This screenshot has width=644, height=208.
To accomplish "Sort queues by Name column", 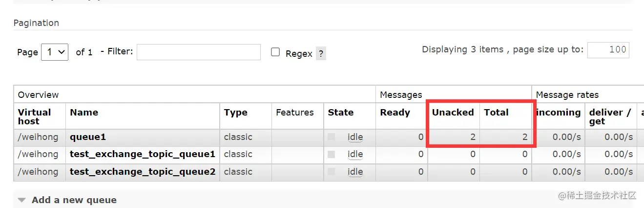I will coord(84,113).
